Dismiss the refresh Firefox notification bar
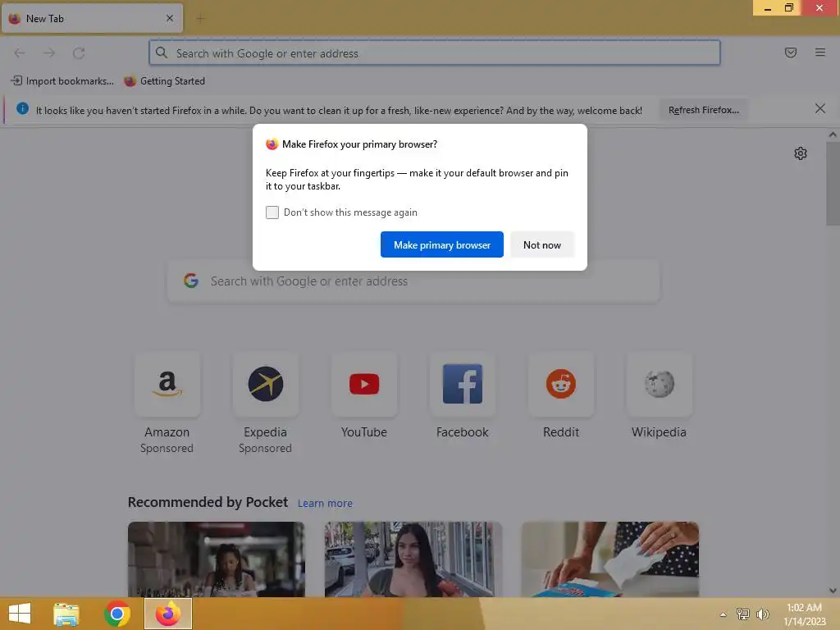This screenshot has height=630, width=840. point(819,109)
